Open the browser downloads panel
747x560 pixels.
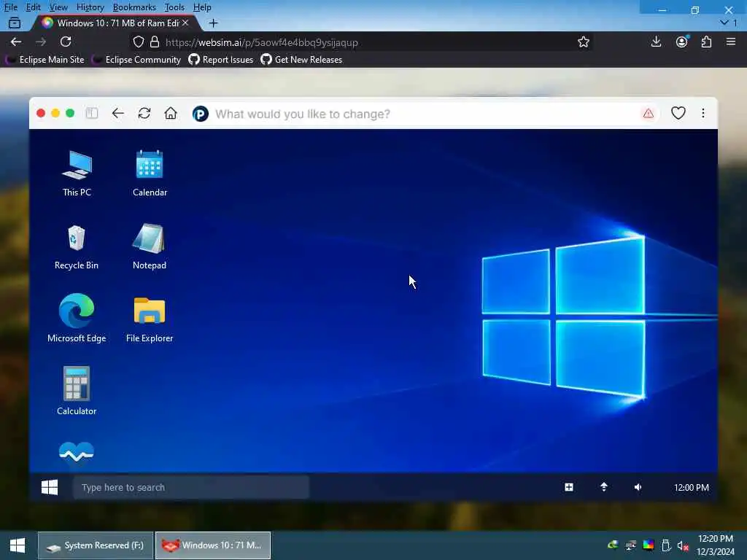coord(656,42)
